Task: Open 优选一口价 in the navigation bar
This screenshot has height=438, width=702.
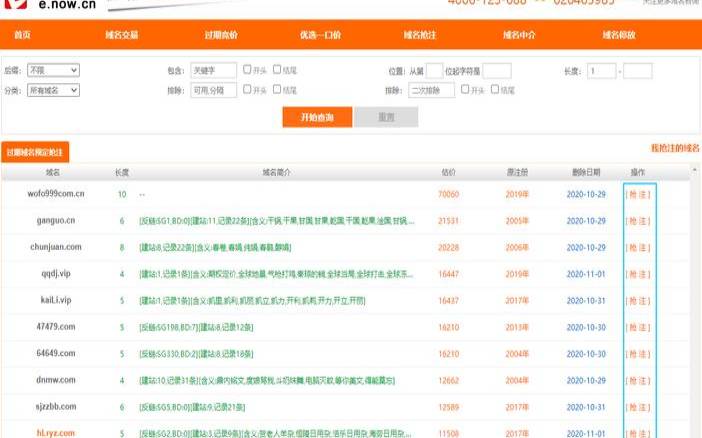Action: click(321, 35)
